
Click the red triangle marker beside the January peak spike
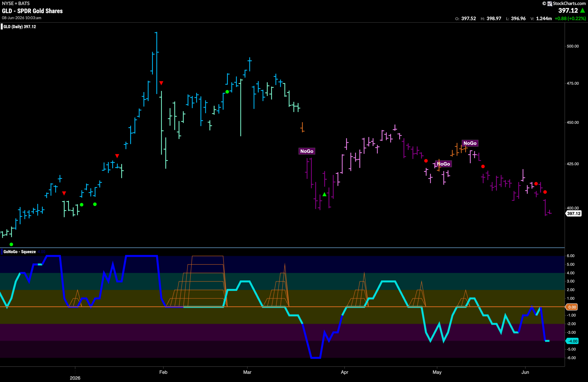161,83
